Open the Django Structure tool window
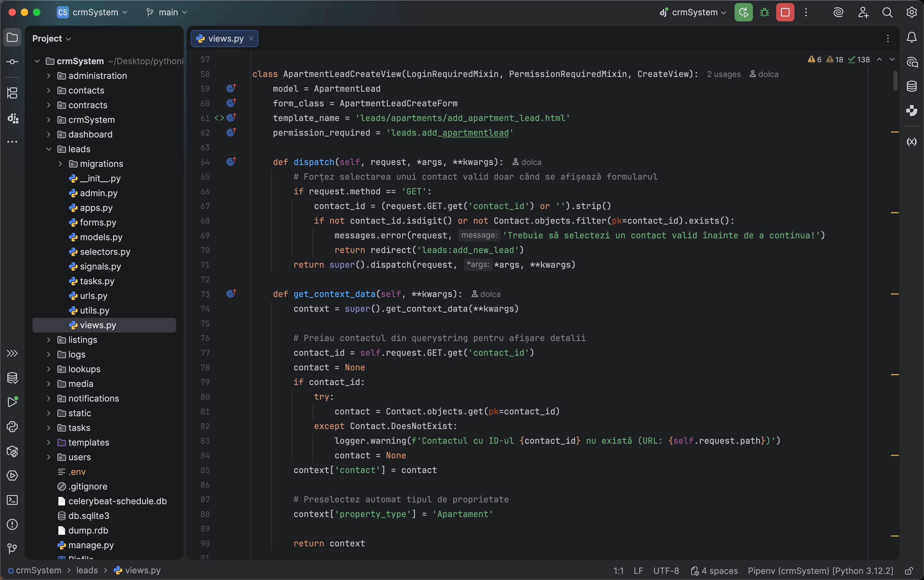The image size is (924, 580). [13, 118]
